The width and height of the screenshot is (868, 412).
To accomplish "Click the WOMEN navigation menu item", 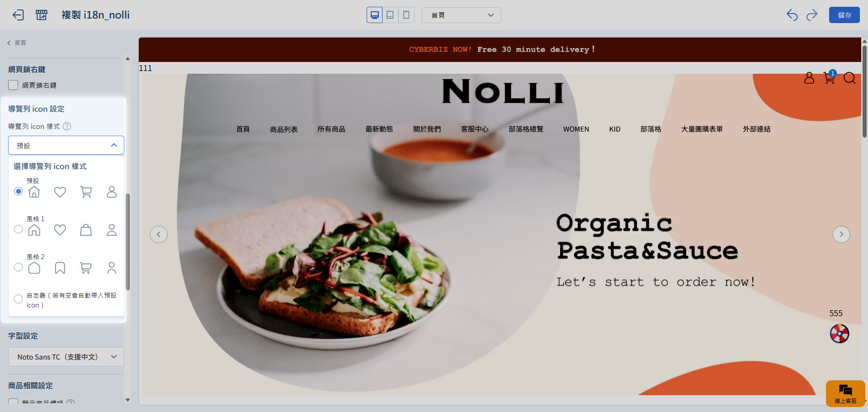I will (576, 129).
